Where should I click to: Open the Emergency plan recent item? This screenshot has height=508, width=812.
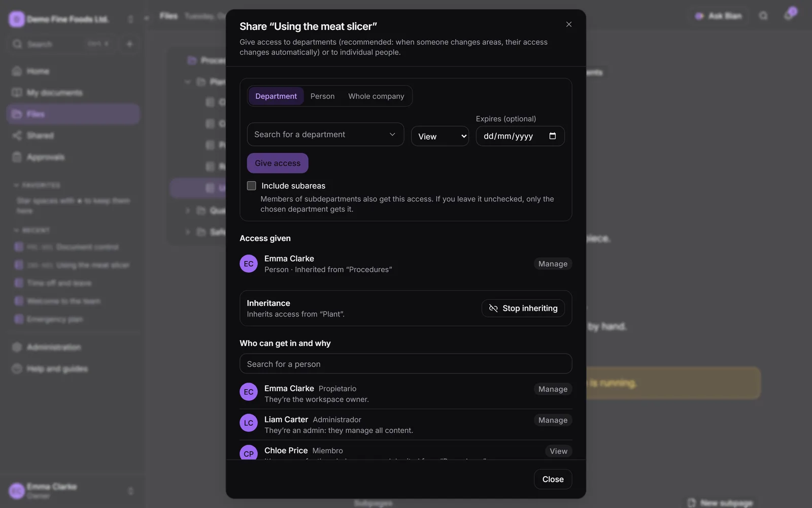coord(73,319)
